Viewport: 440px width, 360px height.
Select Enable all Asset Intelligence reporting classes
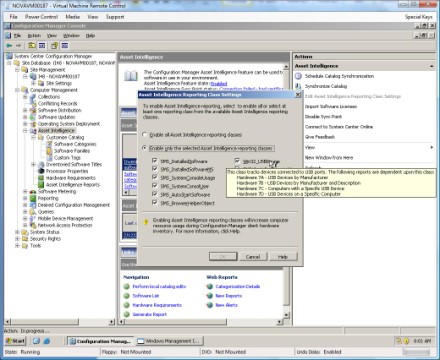pyautogui.click(x=144, y=135)
